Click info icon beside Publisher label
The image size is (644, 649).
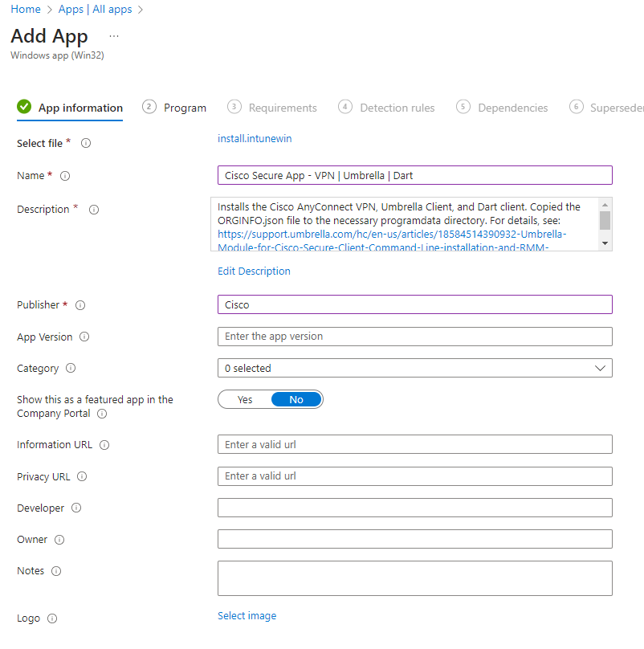(x=80, y=305)
